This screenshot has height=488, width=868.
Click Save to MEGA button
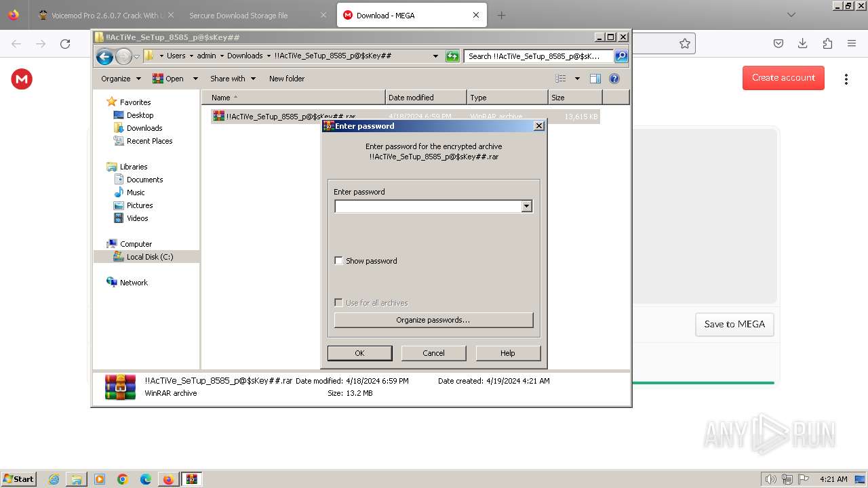(734, 324)
